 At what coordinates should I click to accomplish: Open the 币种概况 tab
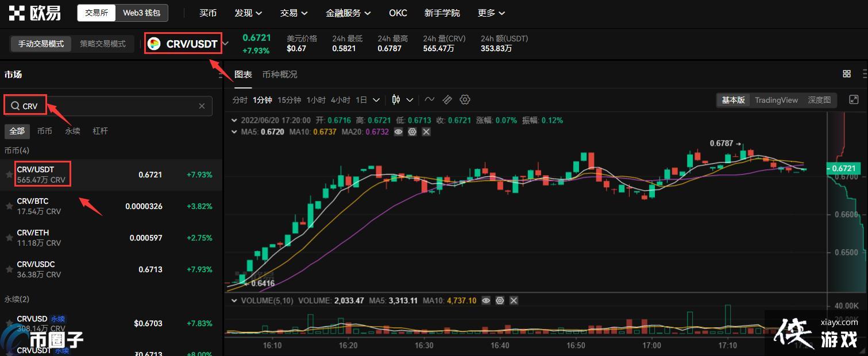point(280,74)
